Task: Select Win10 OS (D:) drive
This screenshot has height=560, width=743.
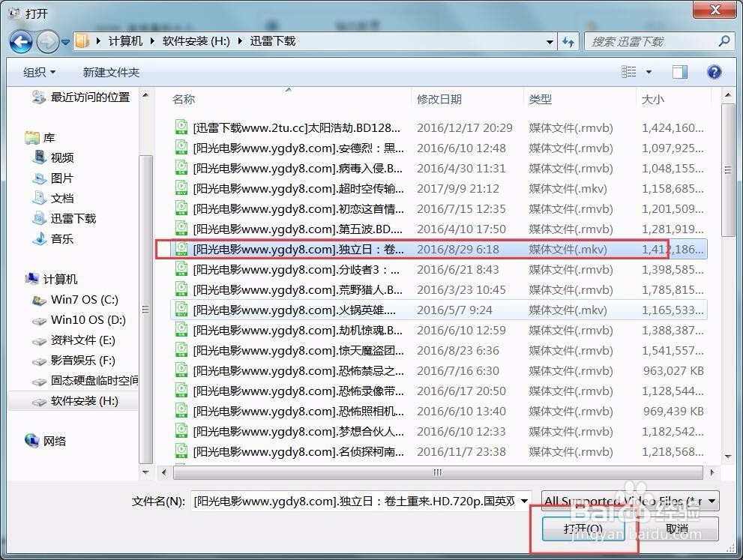Action: point(79,320)
